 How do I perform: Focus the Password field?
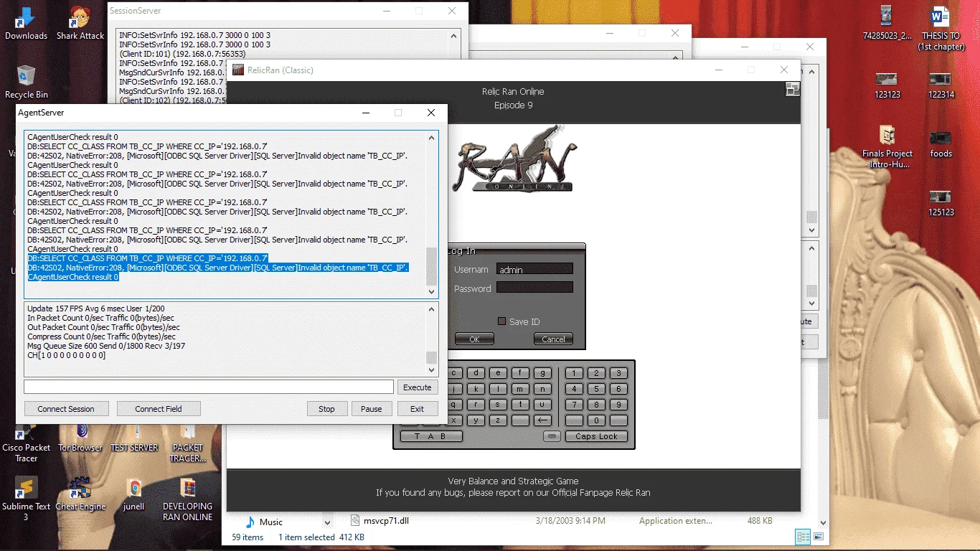(534, 288)
